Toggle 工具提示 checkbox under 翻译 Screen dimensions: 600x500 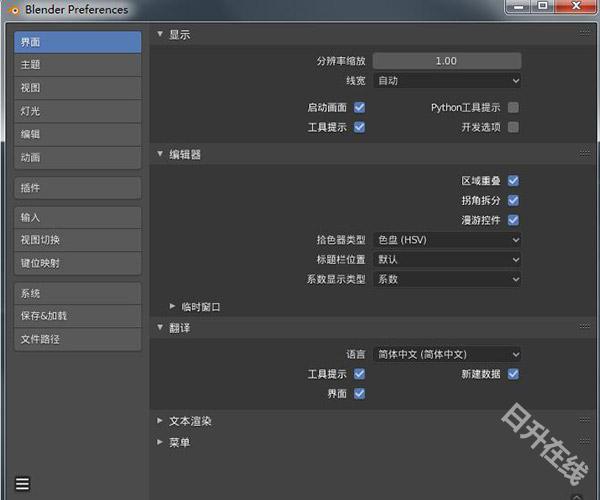point(359,374)
